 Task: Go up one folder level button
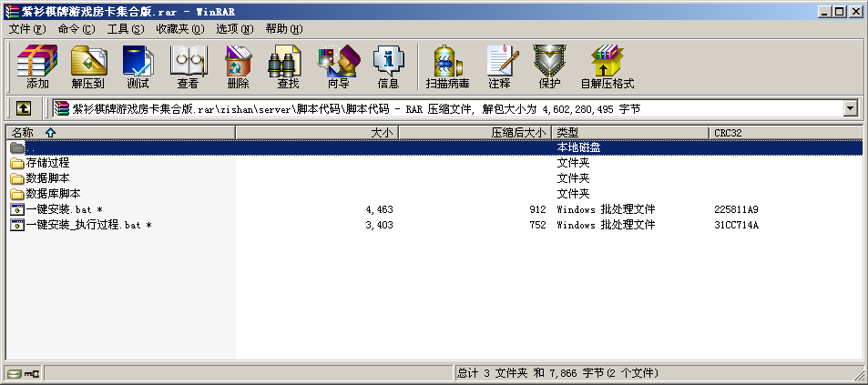tap(24, 108)
